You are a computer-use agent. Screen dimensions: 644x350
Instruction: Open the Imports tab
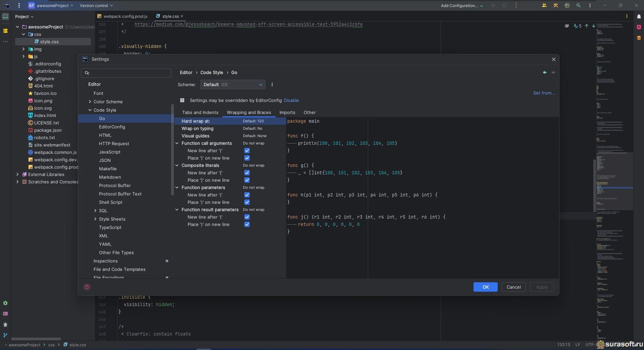coord(287,113)
